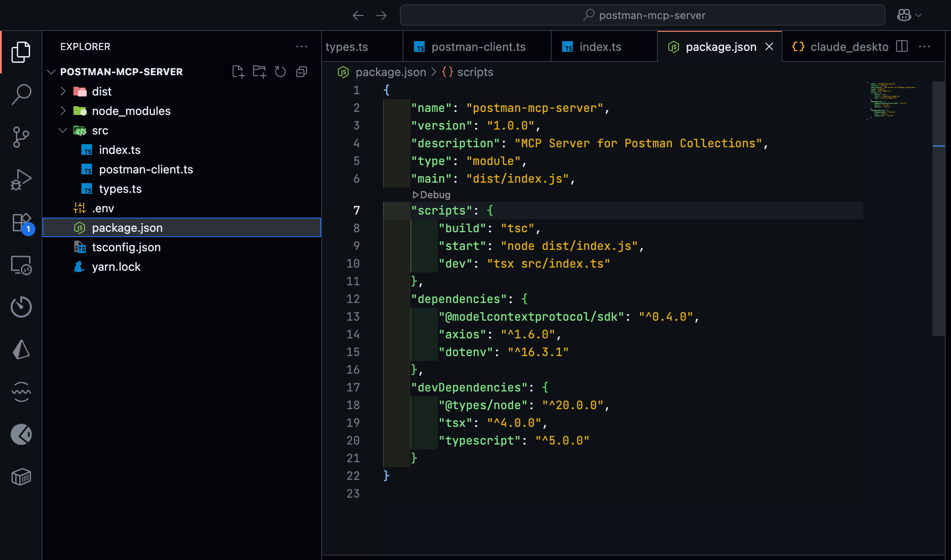Click the editor vertical scrollbar

pyautogui.click(x=939, y=208)
